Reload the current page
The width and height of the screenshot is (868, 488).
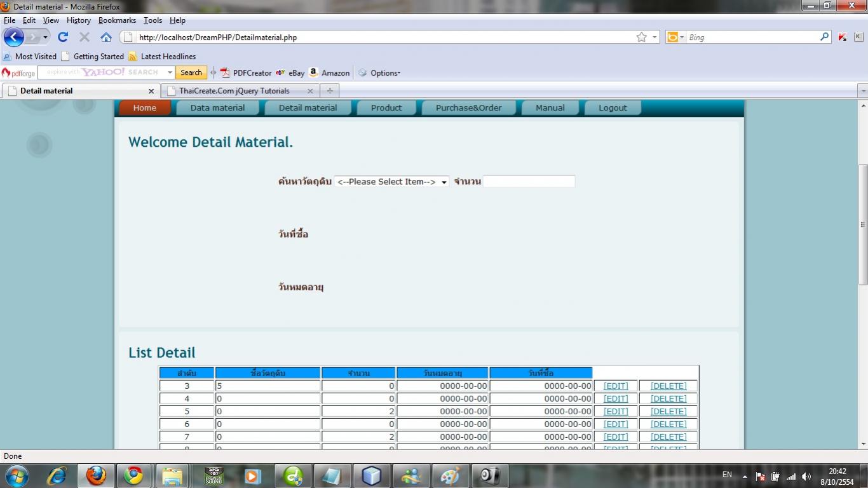62,37
